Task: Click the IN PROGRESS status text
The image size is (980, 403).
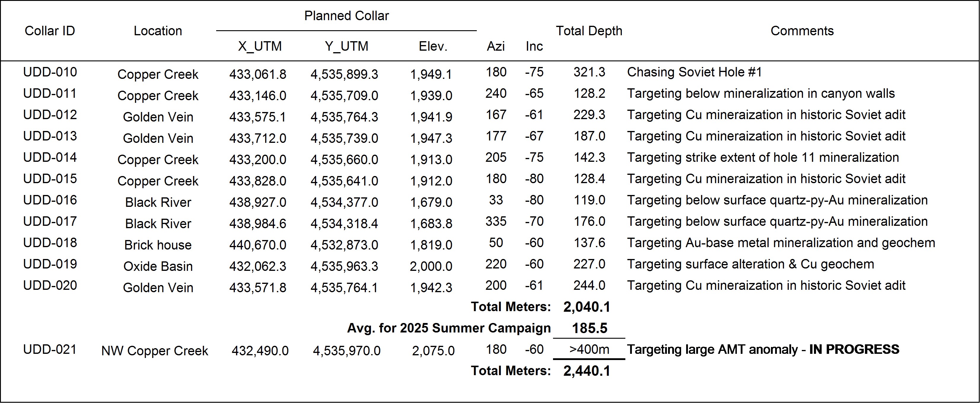Action: (x=854, y=349)
